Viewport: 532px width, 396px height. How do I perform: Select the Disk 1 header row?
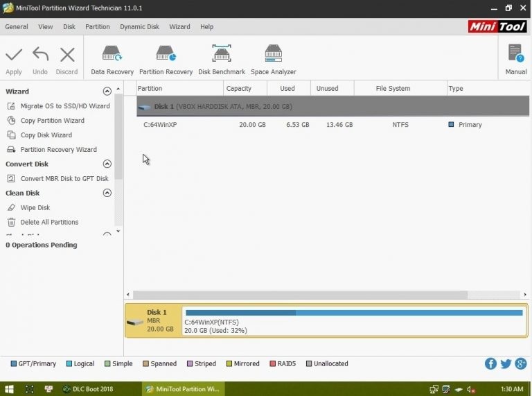coord(332,106)
